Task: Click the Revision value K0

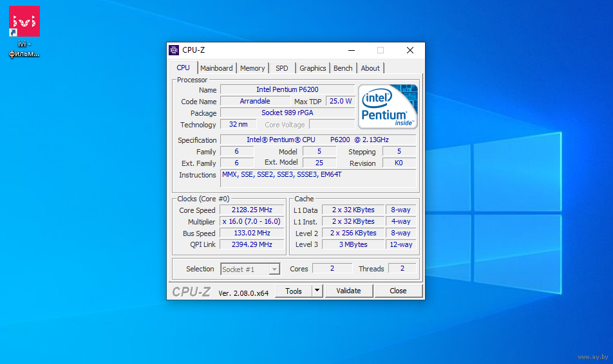Action: (399, 163)
